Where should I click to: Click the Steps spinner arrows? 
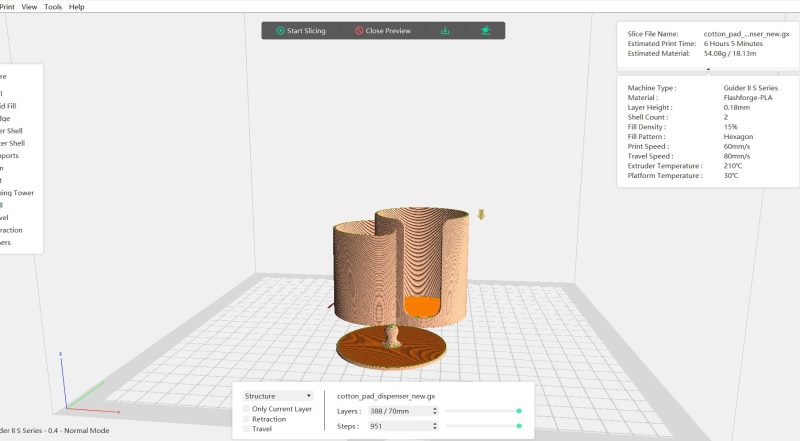coord(434,426)
